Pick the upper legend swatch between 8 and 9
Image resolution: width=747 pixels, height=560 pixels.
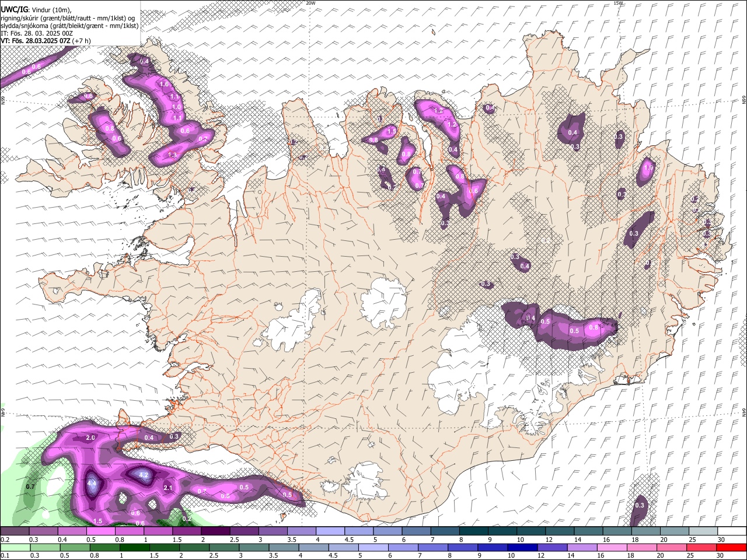coord(473,531)
